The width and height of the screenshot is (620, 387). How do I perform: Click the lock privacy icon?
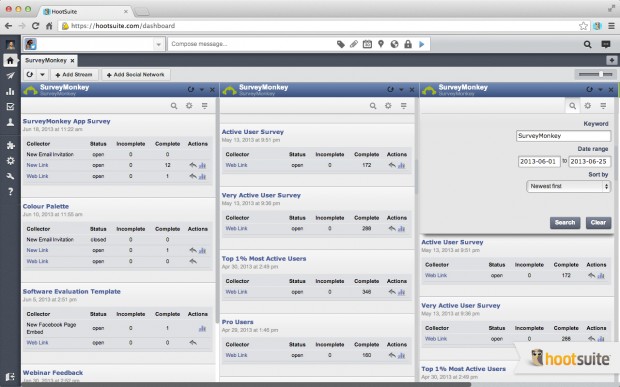[x=408, y=44]
